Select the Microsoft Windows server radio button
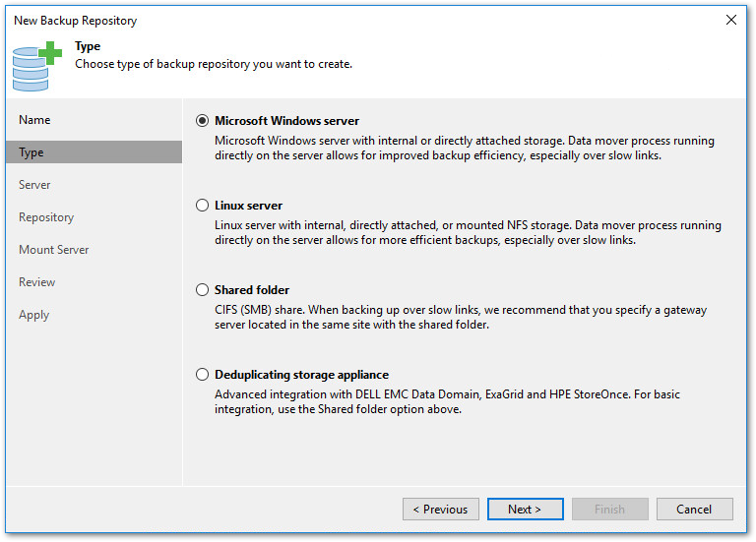Image resolution: width=756 pixels, height=542 pixels. pyautogui.click(x=203, y=121)
